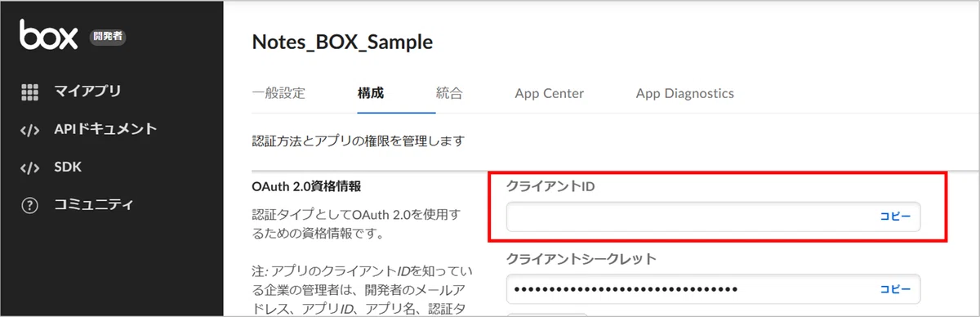This screenshot has height=317, width=980.
Task: Click the 認証方法とアプリの権限を管理します text
Action: point(359,141)
